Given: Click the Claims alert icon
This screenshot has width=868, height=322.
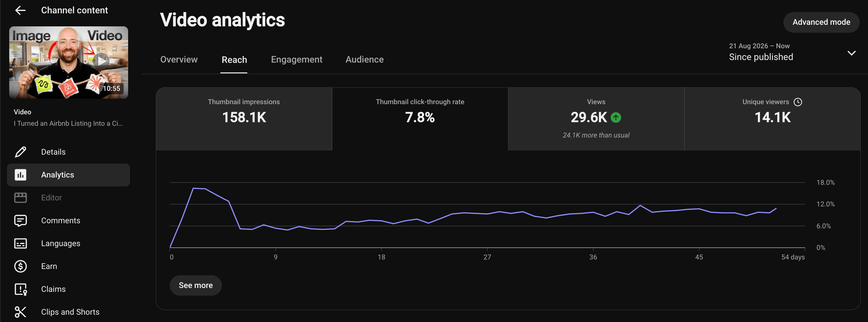Looking at the screenshot, I should coord(21,289).
